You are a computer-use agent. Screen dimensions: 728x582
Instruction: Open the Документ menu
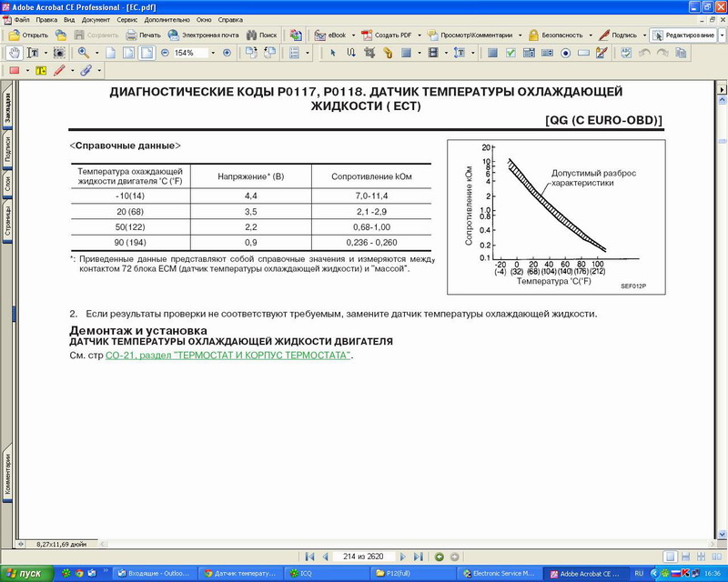pyautogui.click(x=96, y=20)
